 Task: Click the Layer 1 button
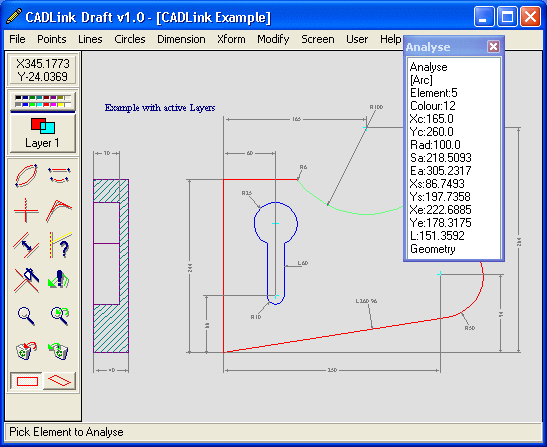pyautogui.click(x=43, y=133)
